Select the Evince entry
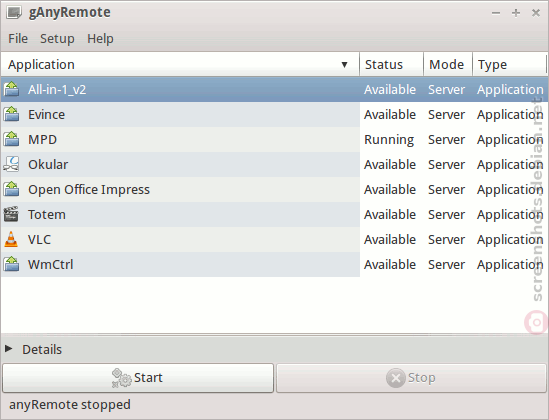The height and width of the screenshot is (420, 549). coord(47,114)
